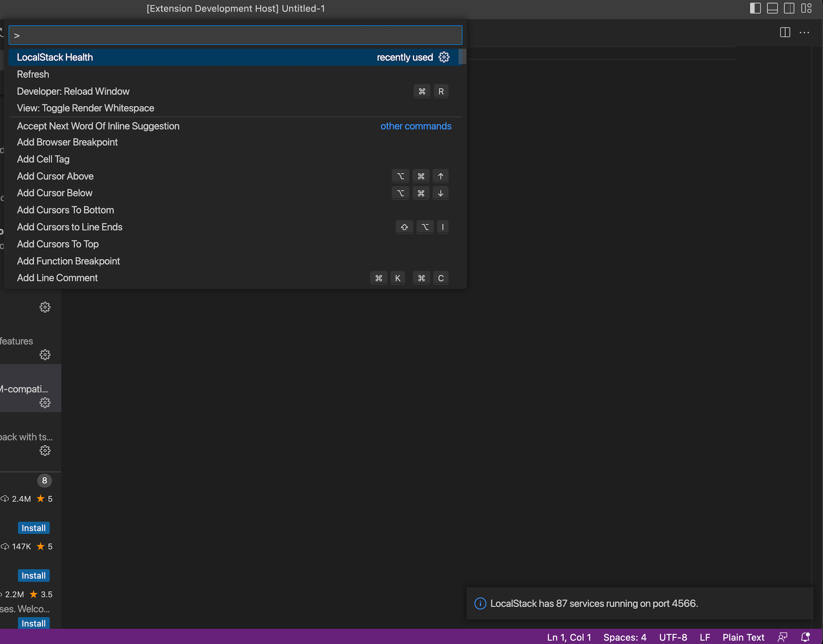Run LocalStack Health command
The image size is (823, 644).
point(234,57)
